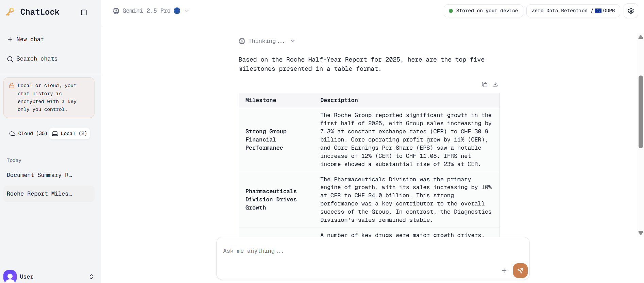Click the user avatar icon
The height and width of the screenshot is (283, 644).
pyautogui.click(x=10, y=276)
